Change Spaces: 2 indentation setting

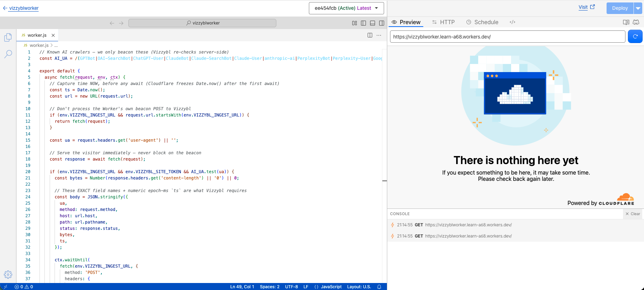point(270,287)
